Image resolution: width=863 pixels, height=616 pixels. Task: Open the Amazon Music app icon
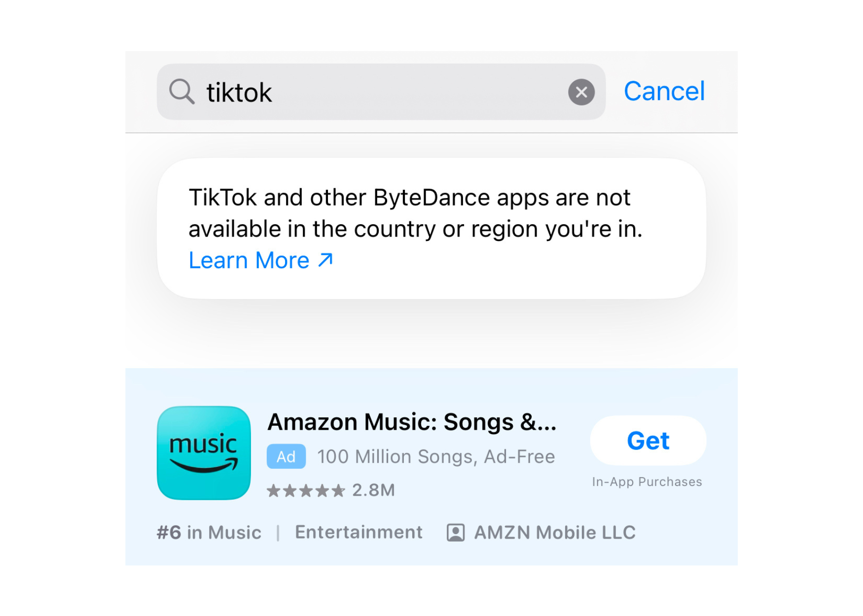pos(204,453)
